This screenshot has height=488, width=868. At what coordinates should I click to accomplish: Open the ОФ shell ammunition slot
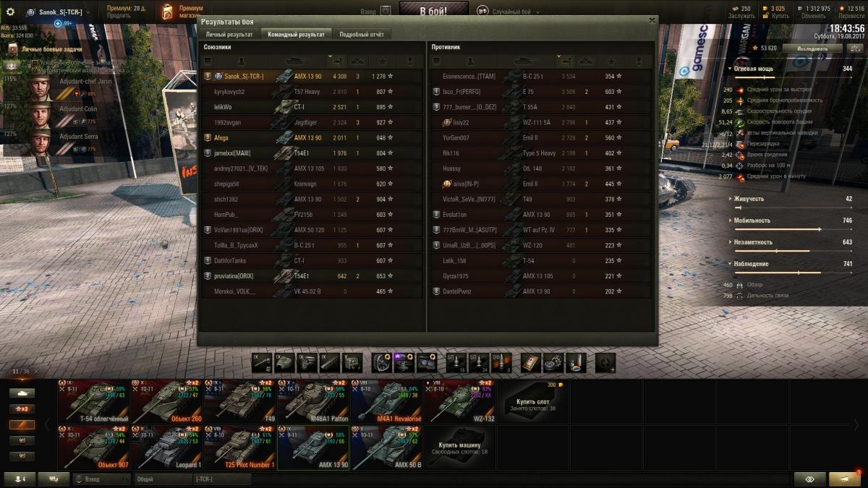coord(501,361)
